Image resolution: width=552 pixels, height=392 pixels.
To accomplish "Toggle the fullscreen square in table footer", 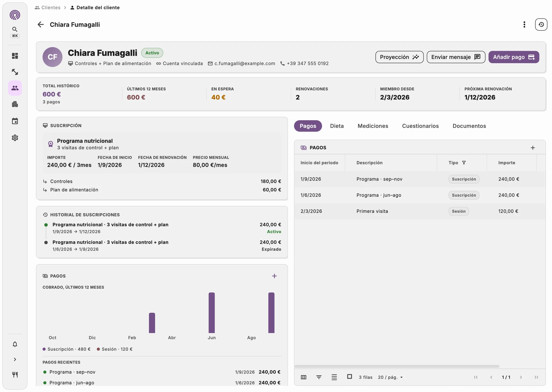I will pos(349,377).
